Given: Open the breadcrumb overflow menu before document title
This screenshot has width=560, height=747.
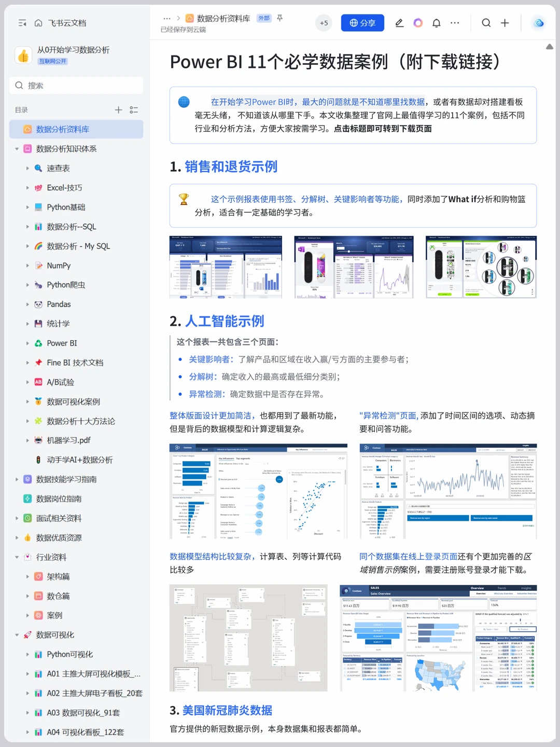Looking at the screenshot, I should point(167,18).
